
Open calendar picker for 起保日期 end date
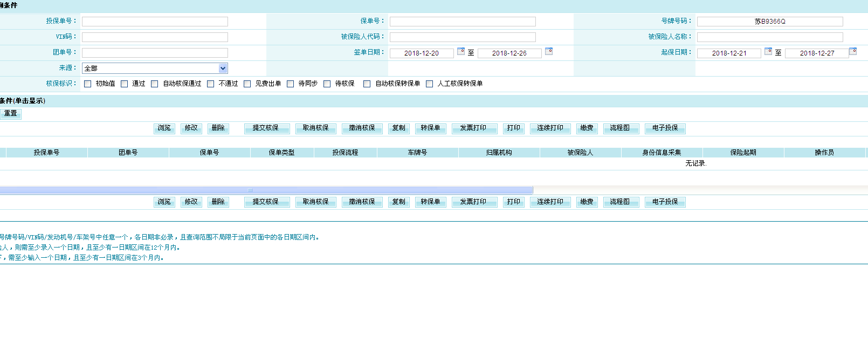(x=853, y=51)
